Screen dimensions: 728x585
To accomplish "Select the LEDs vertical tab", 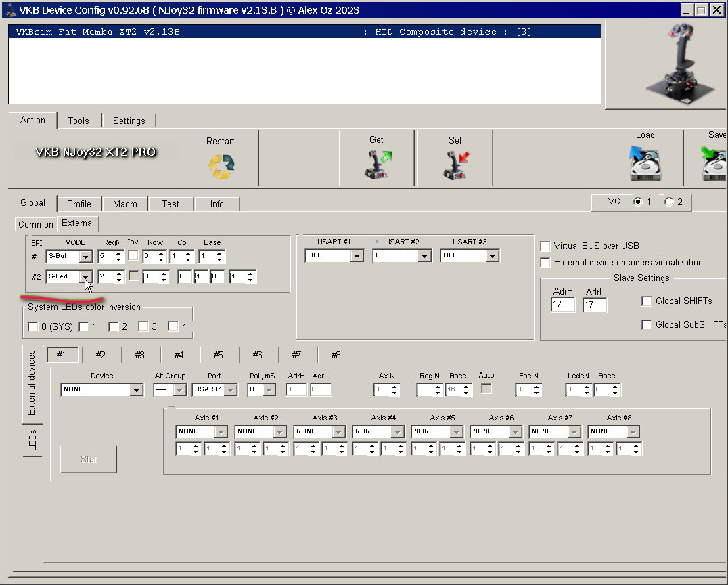I will (x=32, y=441).
